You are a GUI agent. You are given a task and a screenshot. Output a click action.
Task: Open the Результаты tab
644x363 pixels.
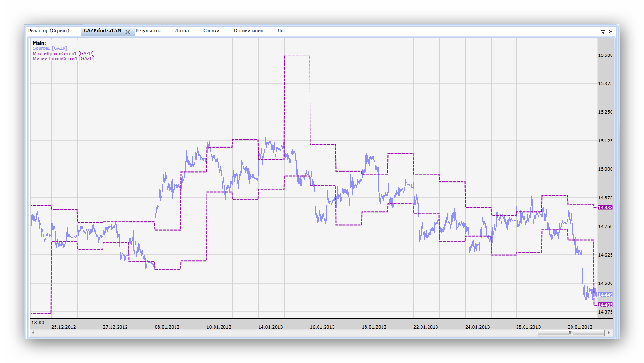[x=148, y=31]
